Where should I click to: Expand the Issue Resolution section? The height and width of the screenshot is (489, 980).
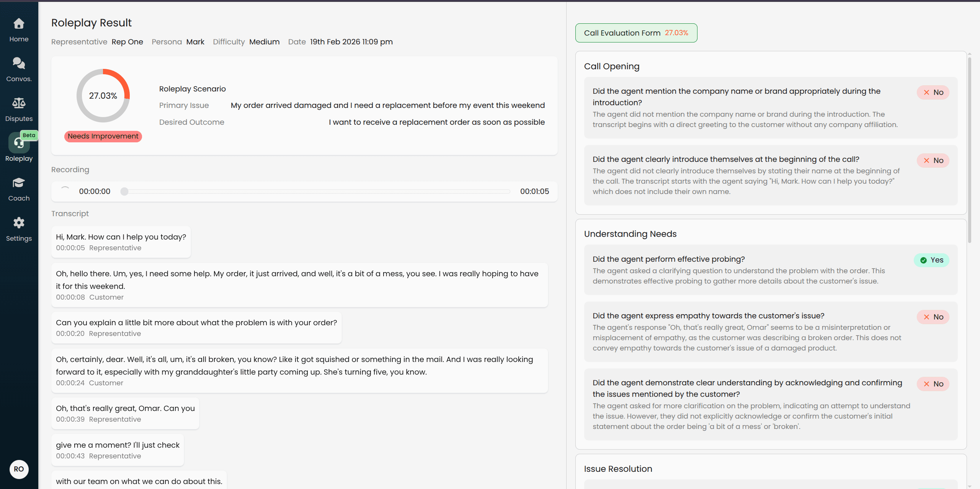pyautogui.click(x=617, y=469)
